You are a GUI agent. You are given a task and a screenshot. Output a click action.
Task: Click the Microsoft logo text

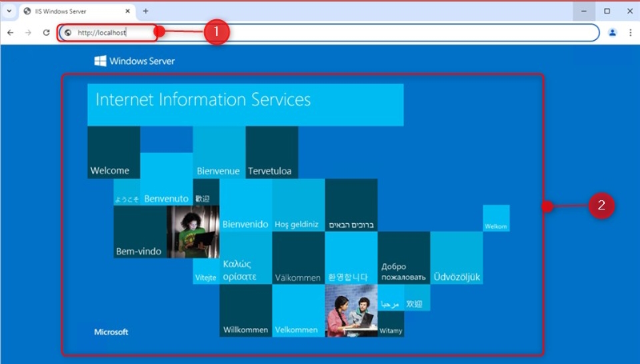pyautogui.click(x=111, y=332)
